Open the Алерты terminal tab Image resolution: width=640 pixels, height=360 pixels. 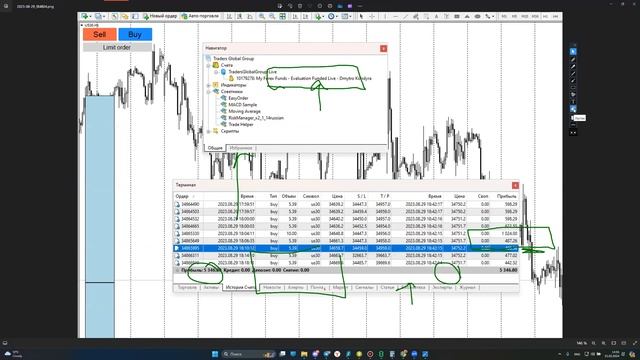[296, 288]
